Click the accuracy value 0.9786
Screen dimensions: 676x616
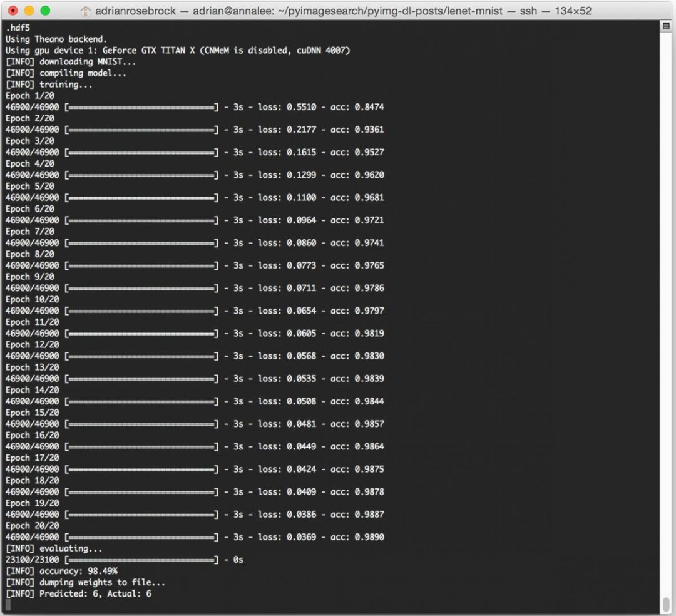pos(369,288)
